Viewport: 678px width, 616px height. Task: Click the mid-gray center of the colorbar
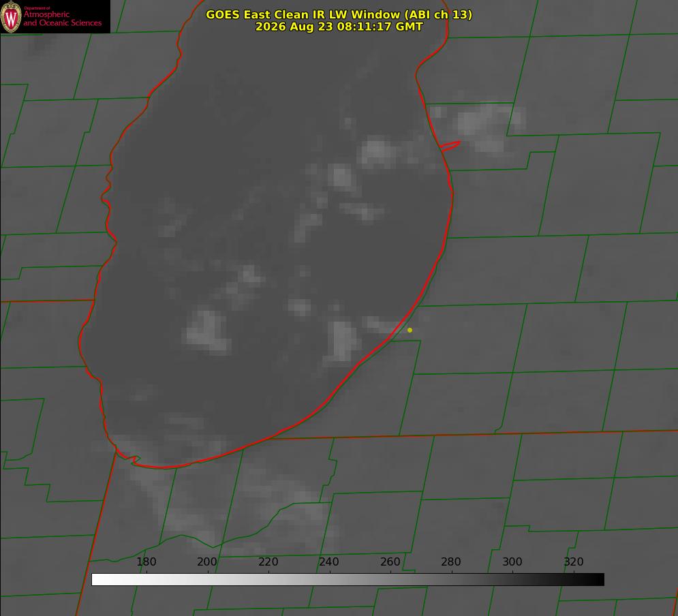coord(348,580)
